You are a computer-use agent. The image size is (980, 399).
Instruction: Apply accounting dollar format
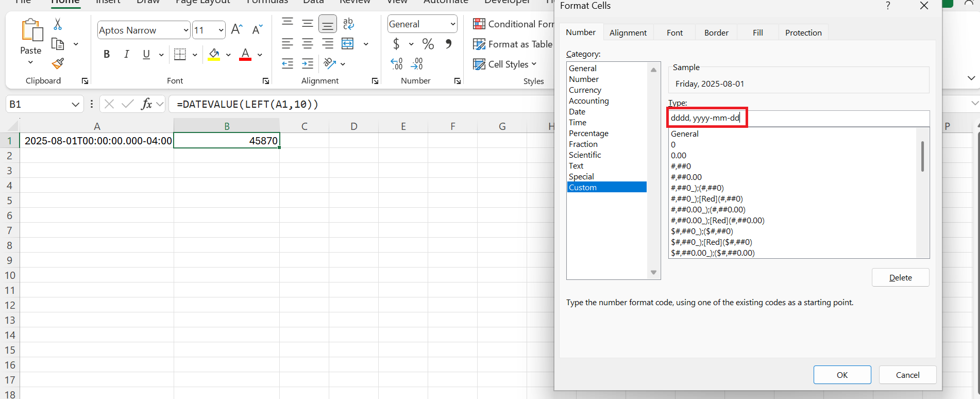tap(396, 44)
